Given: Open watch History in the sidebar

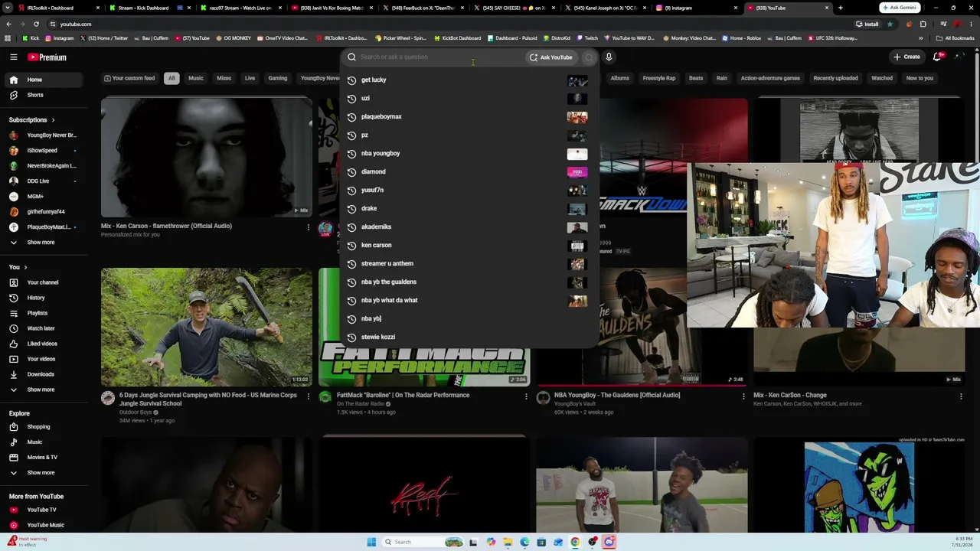Looking at the screenshot, I should coord(44,298).
